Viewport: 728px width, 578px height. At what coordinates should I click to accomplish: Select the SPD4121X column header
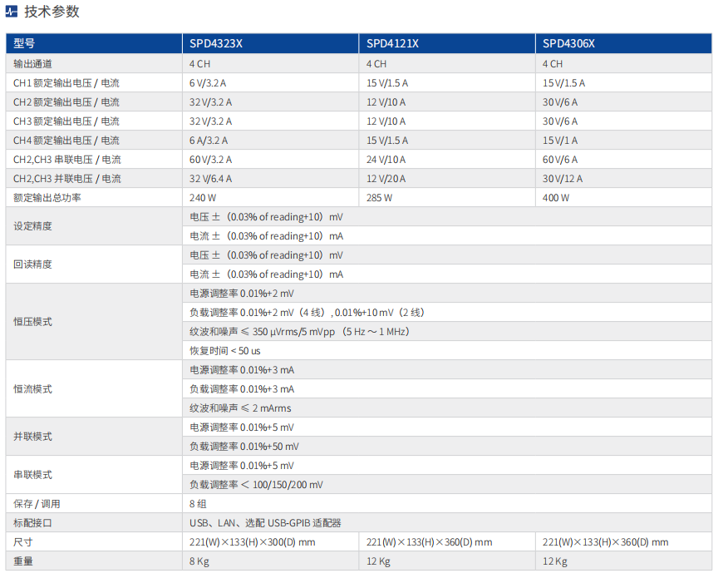[392, 43]
